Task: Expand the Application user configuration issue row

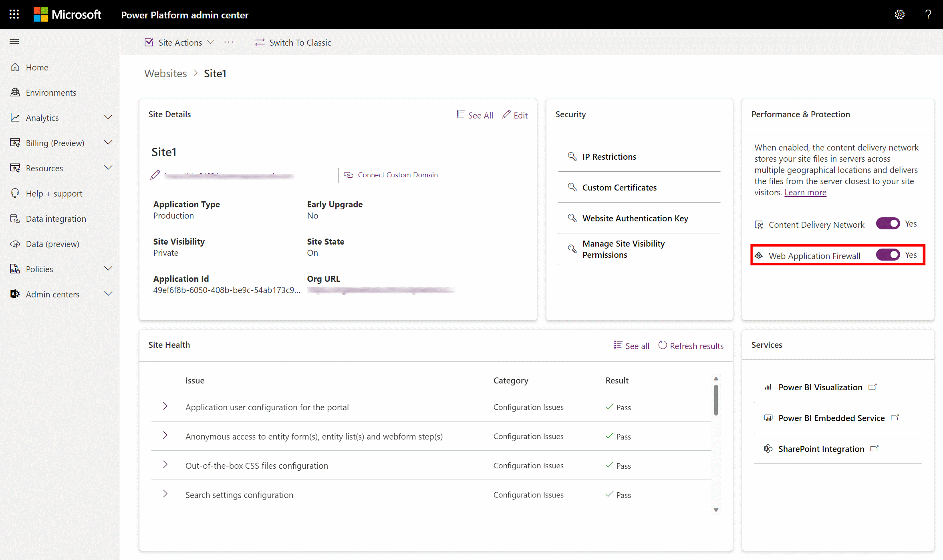Action: 165,407
